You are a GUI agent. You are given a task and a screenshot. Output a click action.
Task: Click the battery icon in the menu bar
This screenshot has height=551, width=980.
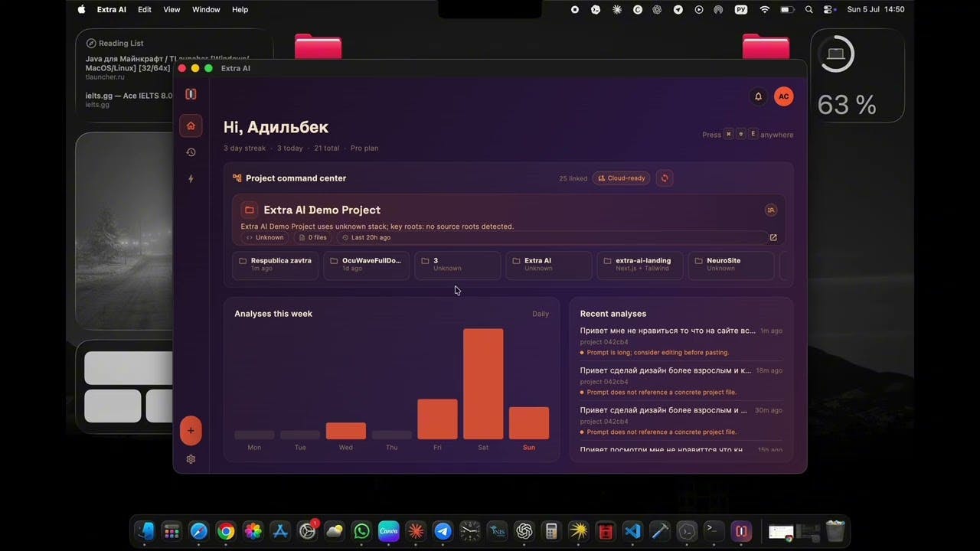point(787,10)
